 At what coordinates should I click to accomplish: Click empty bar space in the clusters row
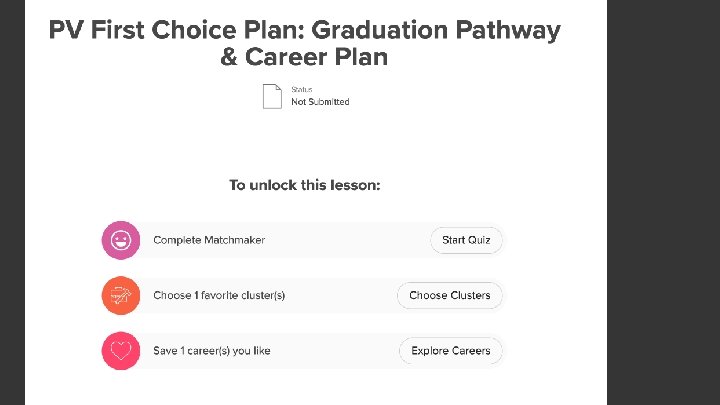click(340, 296)
